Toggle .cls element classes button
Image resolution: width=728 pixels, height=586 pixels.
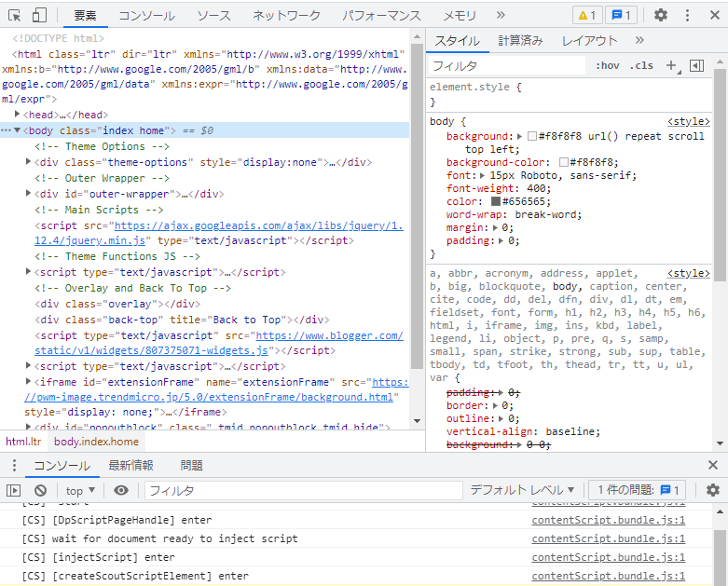pyautogui.click(x=641, y=66)
